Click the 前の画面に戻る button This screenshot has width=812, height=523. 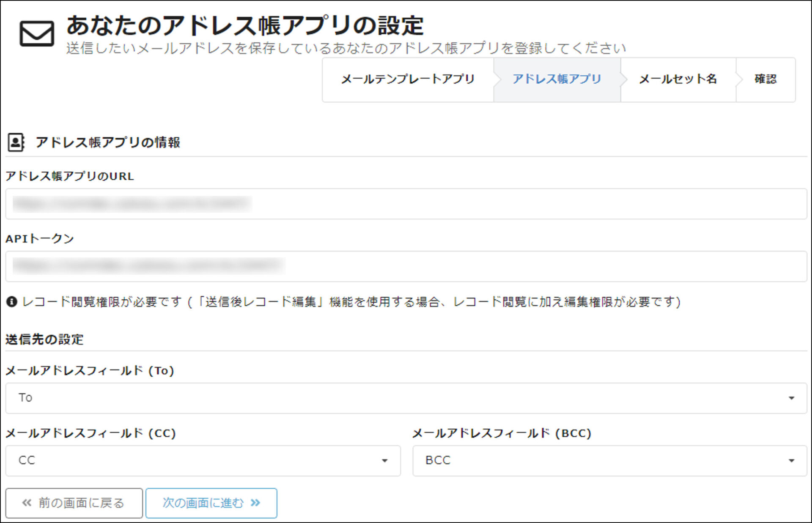74,503
